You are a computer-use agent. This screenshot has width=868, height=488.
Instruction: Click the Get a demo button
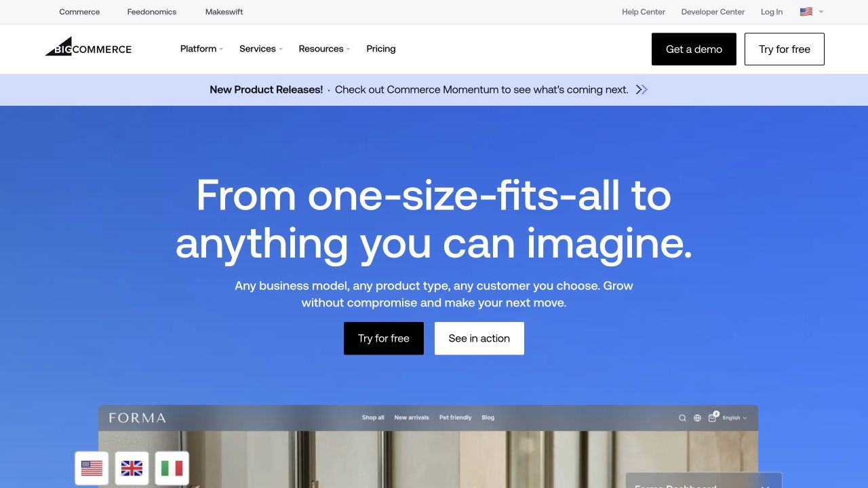click(694, 49)
